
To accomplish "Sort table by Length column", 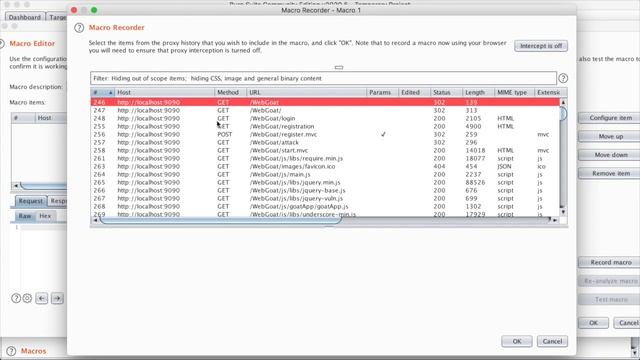I will point(478,93).
